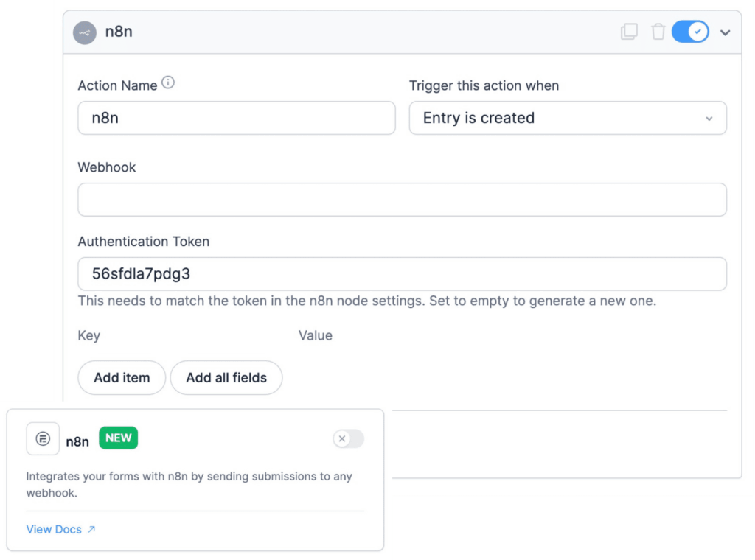Click the n8n logo in the integration card

coord(42,438)
